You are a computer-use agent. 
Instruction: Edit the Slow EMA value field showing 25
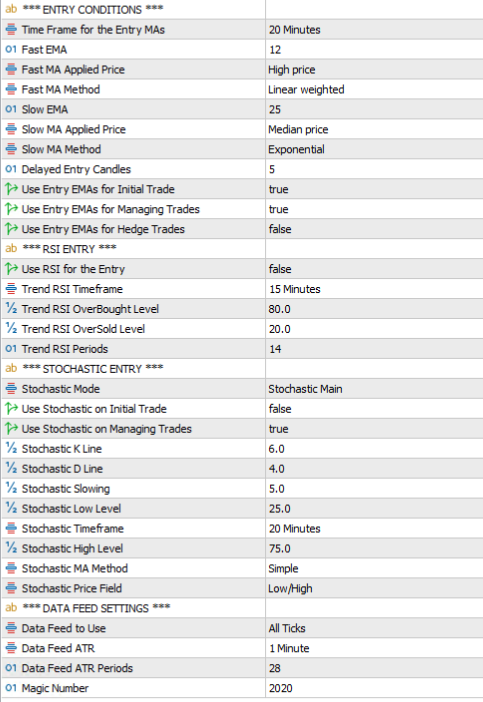pos(374,109)
